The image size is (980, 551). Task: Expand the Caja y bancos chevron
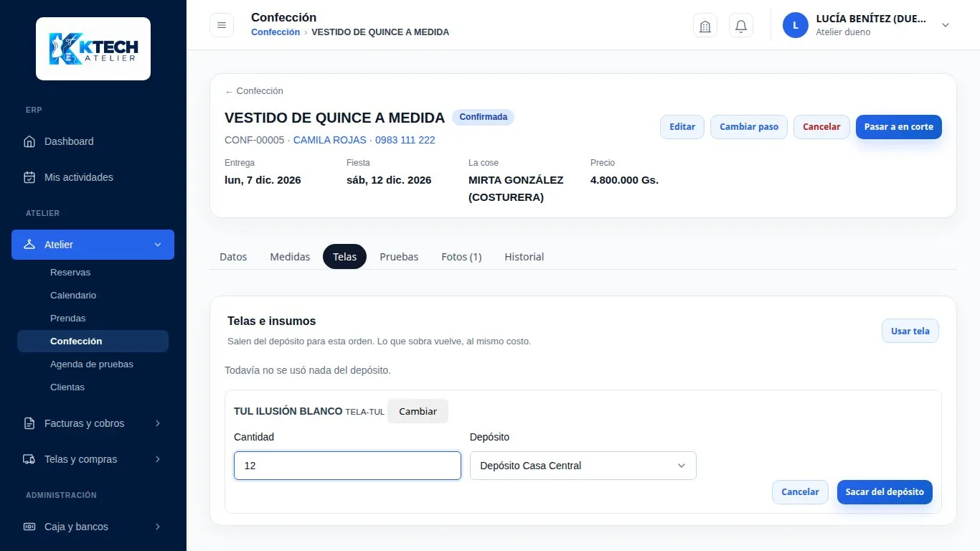(x=158, y=527)
